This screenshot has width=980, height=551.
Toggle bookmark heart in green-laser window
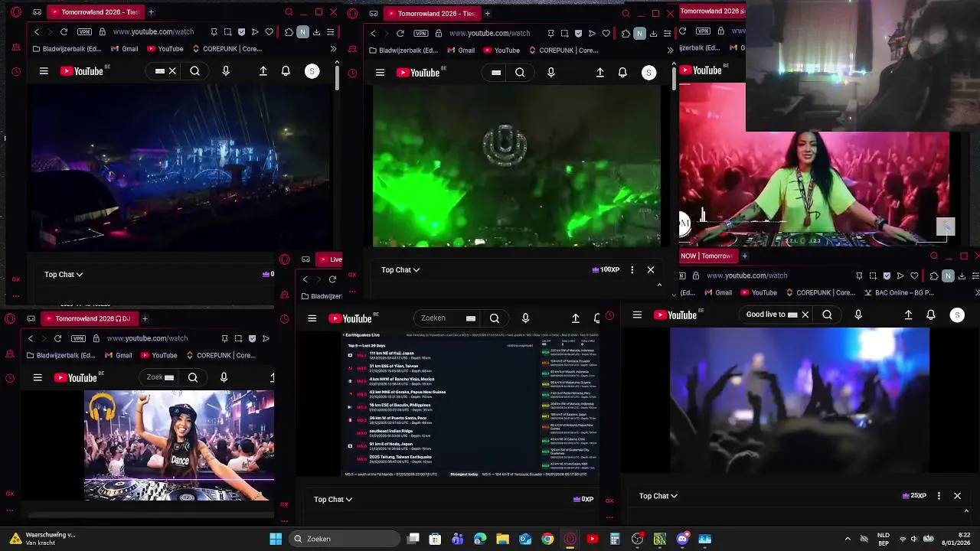tap(606, 33)
